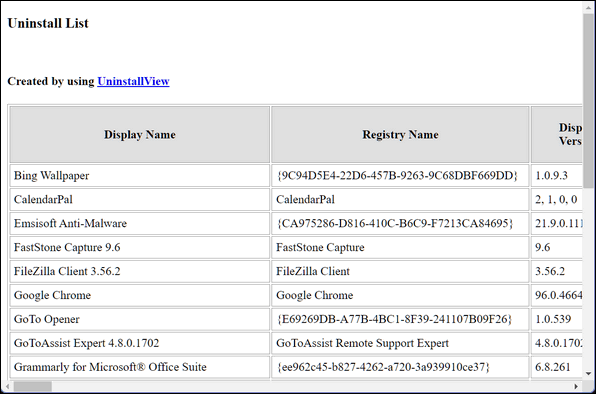Click the CalendarPal registry name cell
This screenshot has width=596, height=394.
tap(400, 199)
